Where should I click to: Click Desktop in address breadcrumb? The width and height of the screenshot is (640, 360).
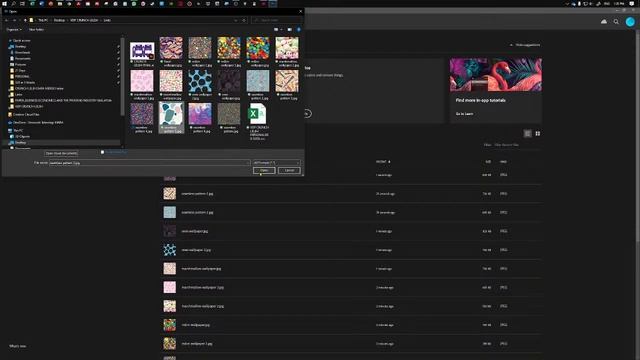tap(60, 20)
